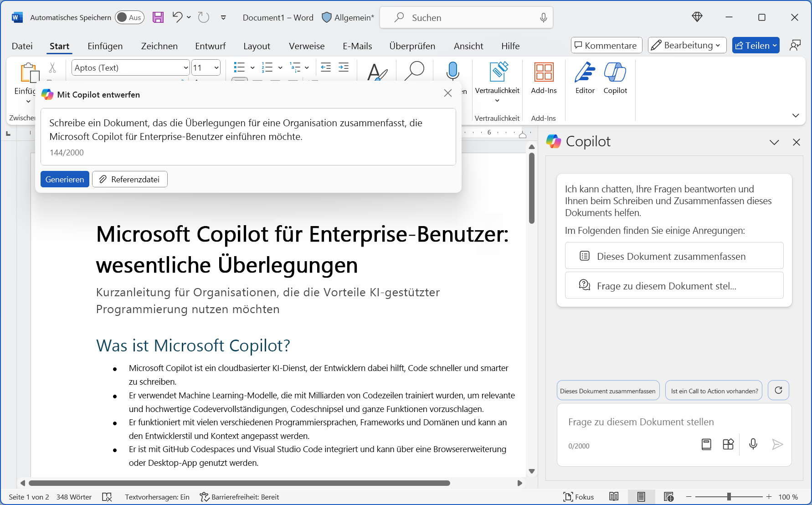Close the Mit Copilot entwerfen dialog
The width and height of the screenshot is (812, 505).
pos(448,93)
